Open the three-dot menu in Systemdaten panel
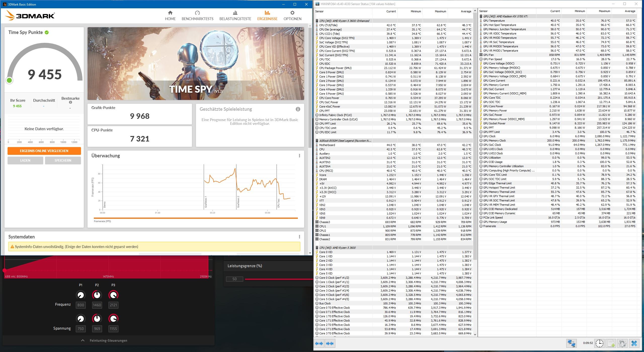The image size is (644, 352). coord(299,237)
